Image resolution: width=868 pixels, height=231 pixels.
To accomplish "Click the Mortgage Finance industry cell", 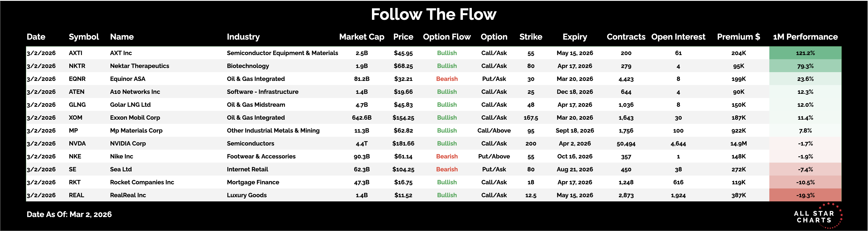I will 253,183.
